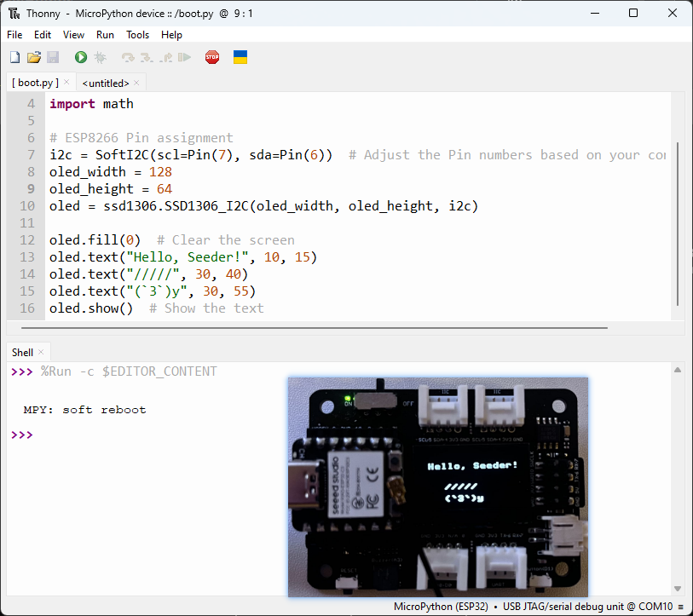Close the <untitled> tab
The width and height of the screenshot is (693, 616).
point(136,83)
